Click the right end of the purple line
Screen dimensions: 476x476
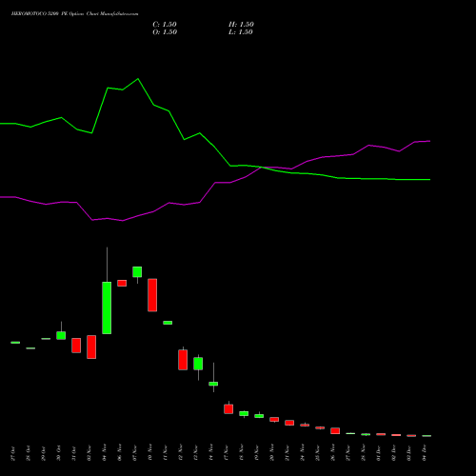(x=429, y=141)
